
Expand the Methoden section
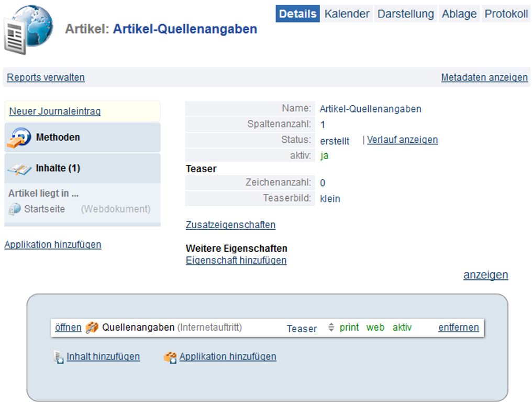(x=58, y=138)
